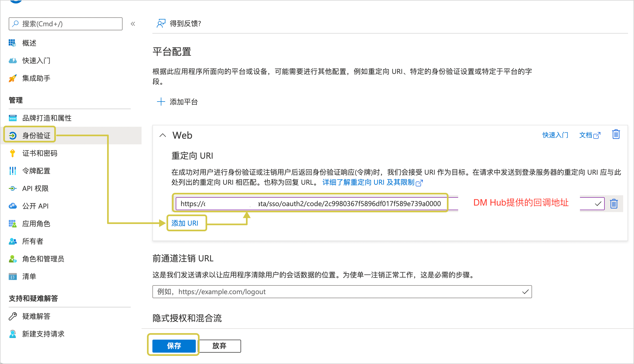634x364 pixels.
Task: Open the 快速入门 link in Web section
Action: pyautogui.click(x=555, y=135)
